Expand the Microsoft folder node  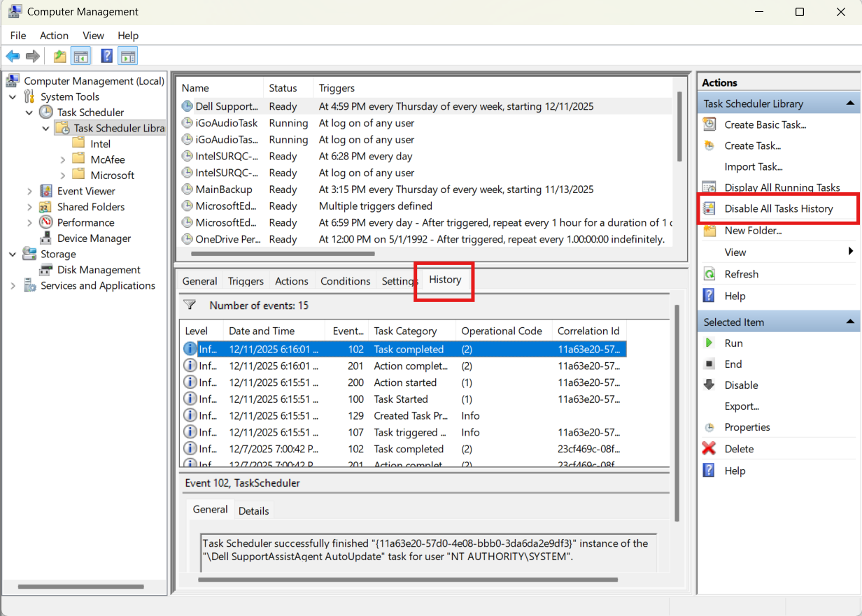click(x=63, y=176)
